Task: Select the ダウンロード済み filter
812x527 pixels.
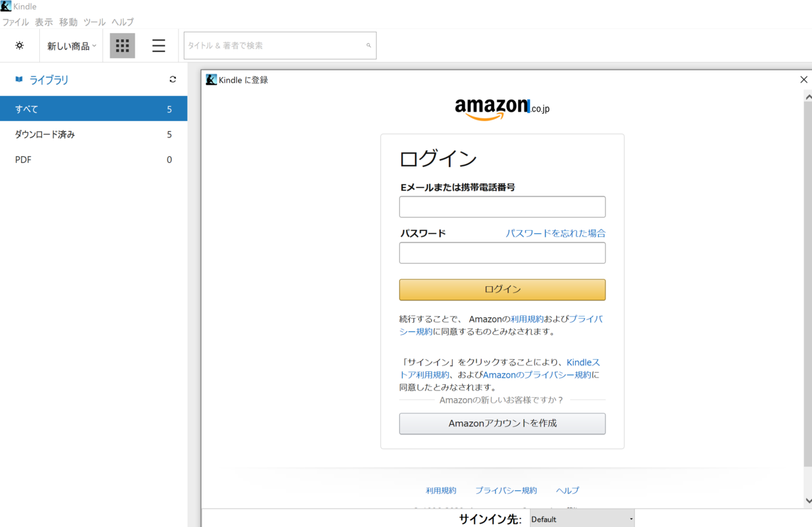Action: tap(93, 135)
